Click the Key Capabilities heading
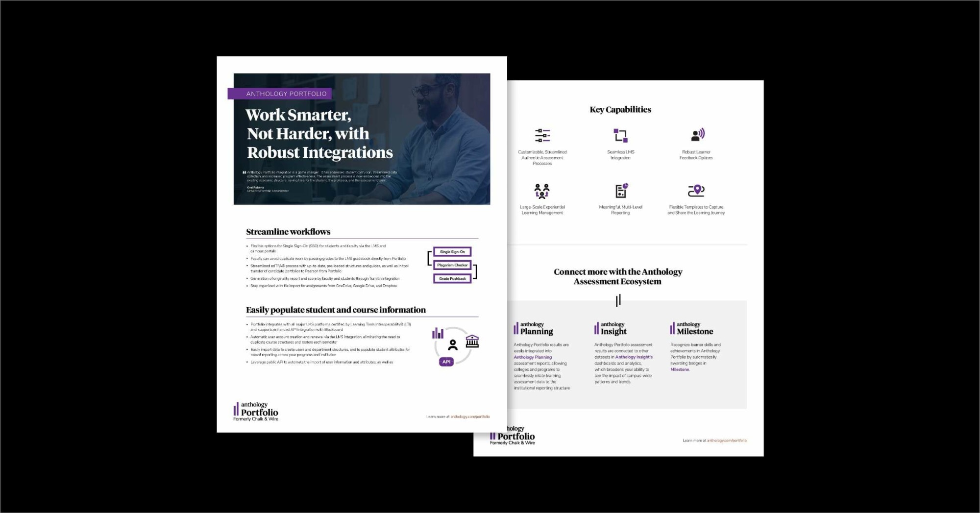Image resolution: width=980 pixels, height=513 pixels. coord(620,110)
